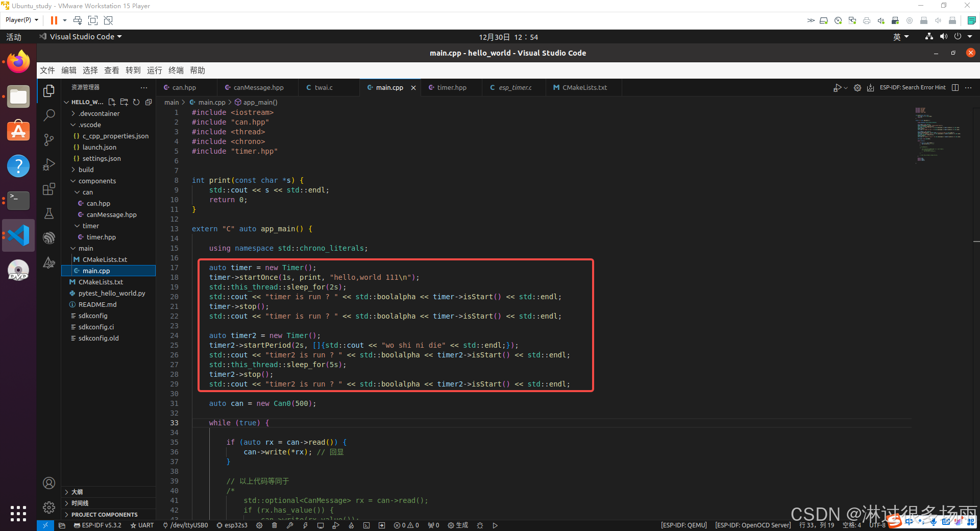Open the Accounts menu icon

click(49, 483)
